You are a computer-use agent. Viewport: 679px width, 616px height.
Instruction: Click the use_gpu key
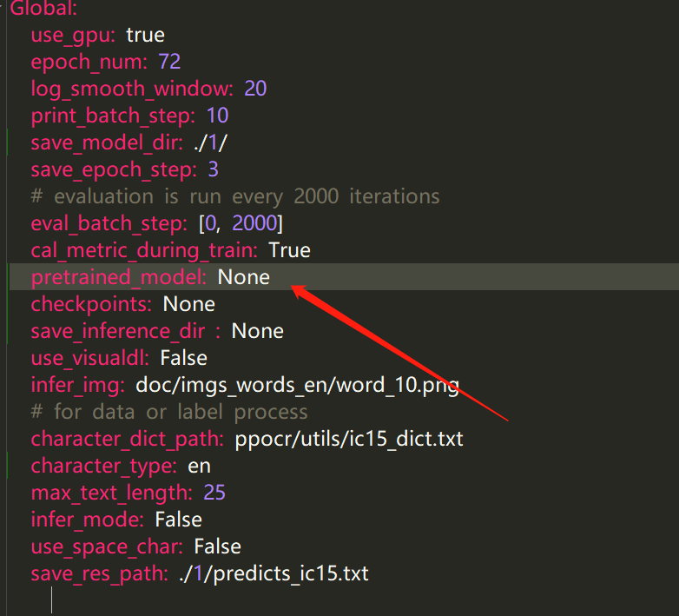[73, 36]
